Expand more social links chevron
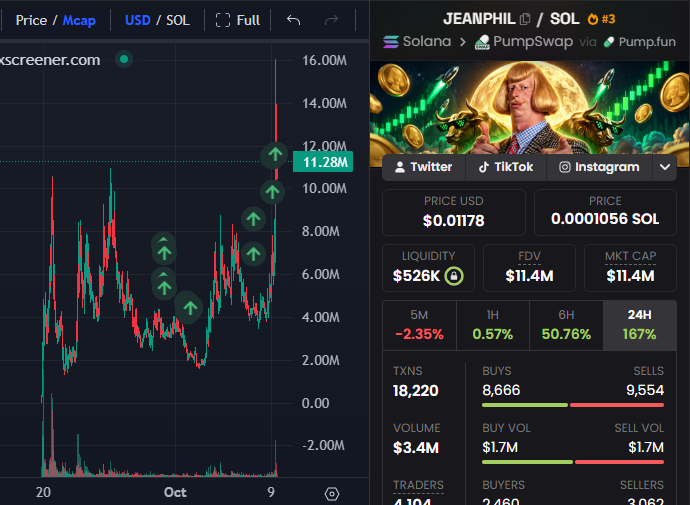The width and height of the screenshot is (690, 505). (664, 167)
